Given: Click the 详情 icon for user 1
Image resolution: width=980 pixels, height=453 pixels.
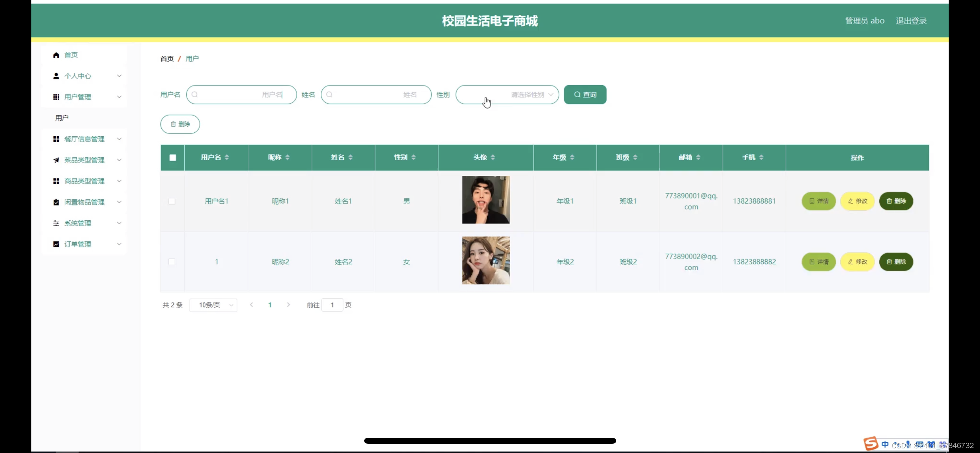Looking at the screenshot, I should (819, 261).
